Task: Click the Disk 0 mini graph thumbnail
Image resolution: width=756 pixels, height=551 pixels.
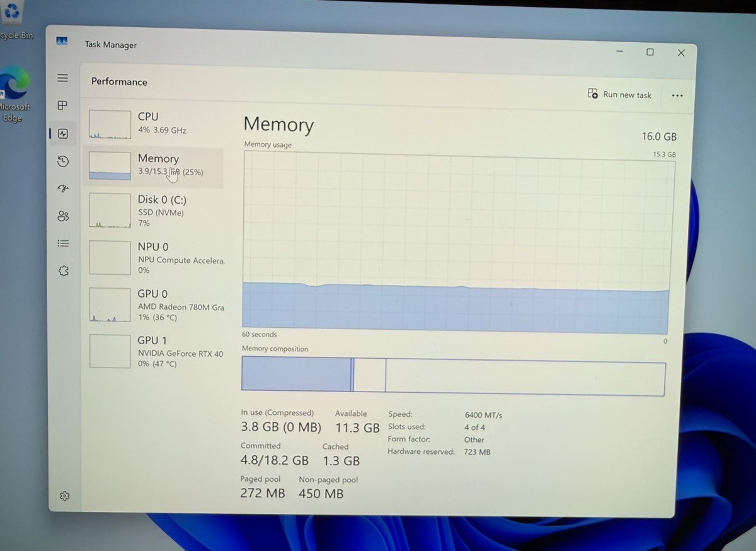Action: click(x=110, y=210)
